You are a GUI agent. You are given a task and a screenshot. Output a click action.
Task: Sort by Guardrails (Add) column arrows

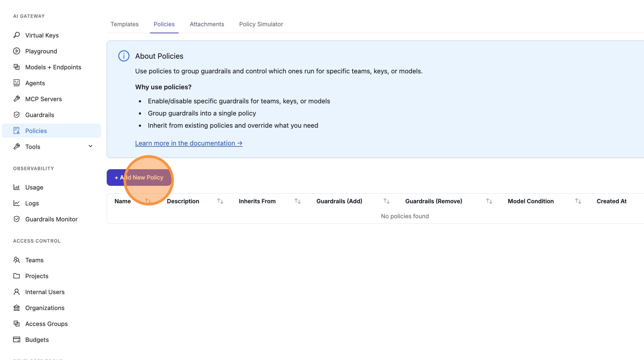click(386, 201)
